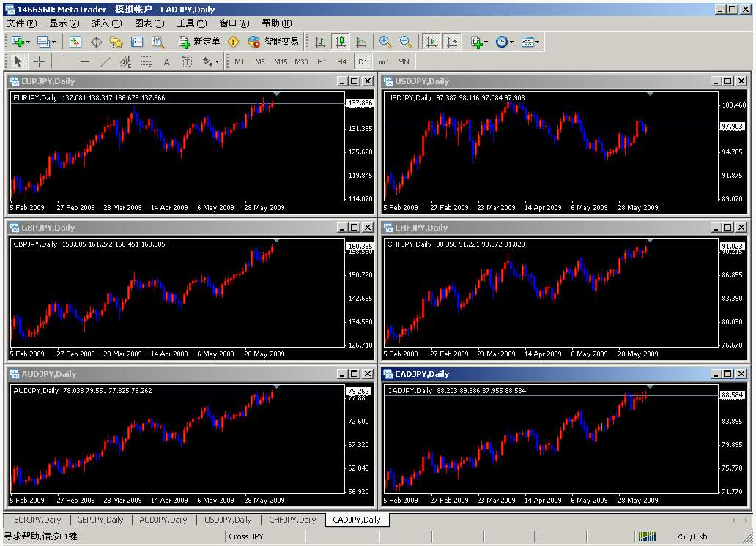The image size is (756, 546).
Task: Open the Strategy Tester icon
Action: point(158,42)
